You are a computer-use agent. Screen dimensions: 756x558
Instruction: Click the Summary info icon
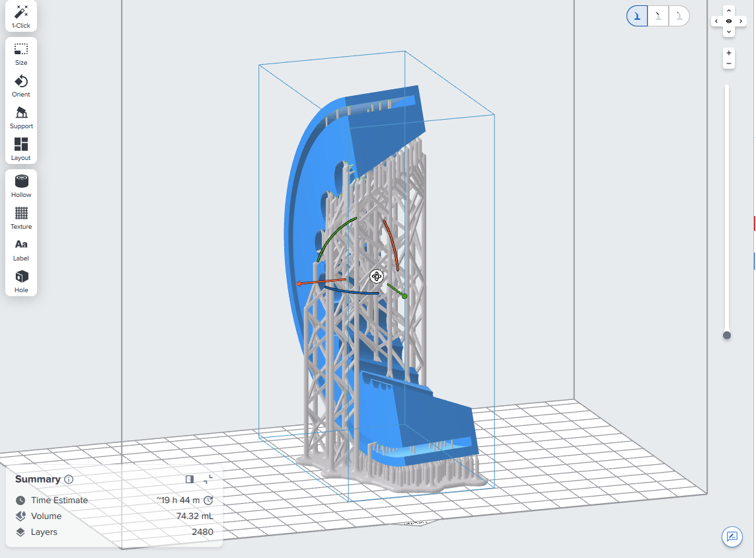(69, 479)
